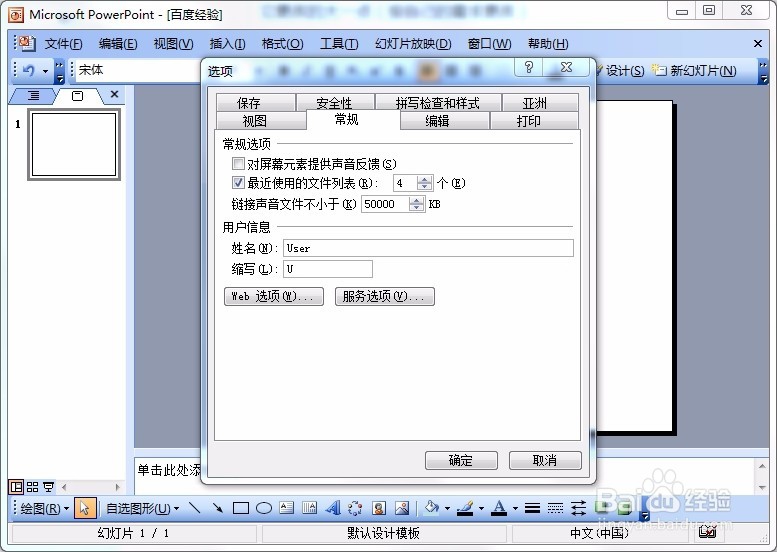Insert a diagram or organization chart

(355, 508)
